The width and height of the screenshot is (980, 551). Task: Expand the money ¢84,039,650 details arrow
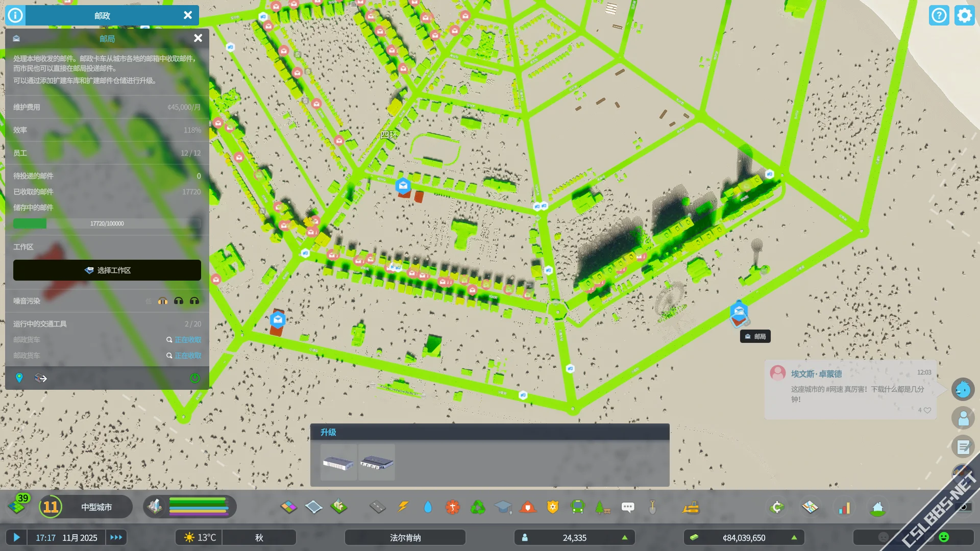[x=794, y=538]
